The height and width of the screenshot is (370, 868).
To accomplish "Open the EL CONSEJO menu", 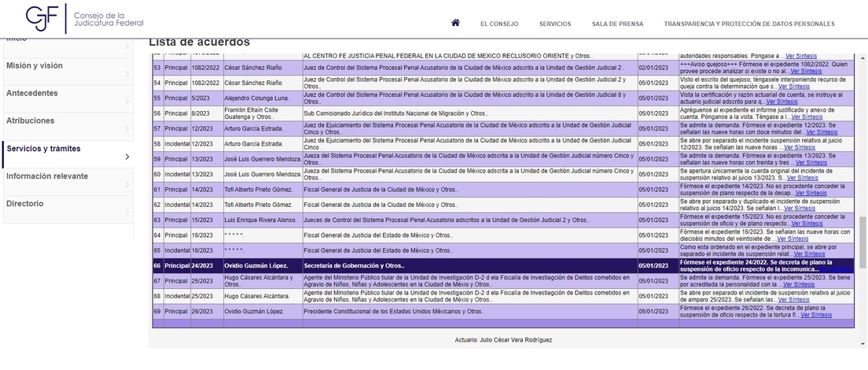I will pos(499,24).
